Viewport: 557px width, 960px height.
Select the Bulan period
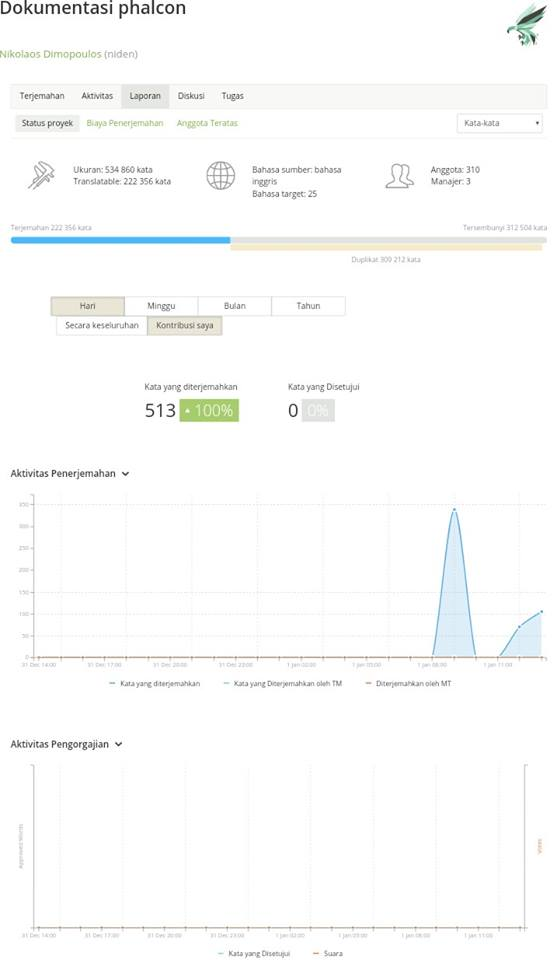pyautogui.click(x=234, y=306)
